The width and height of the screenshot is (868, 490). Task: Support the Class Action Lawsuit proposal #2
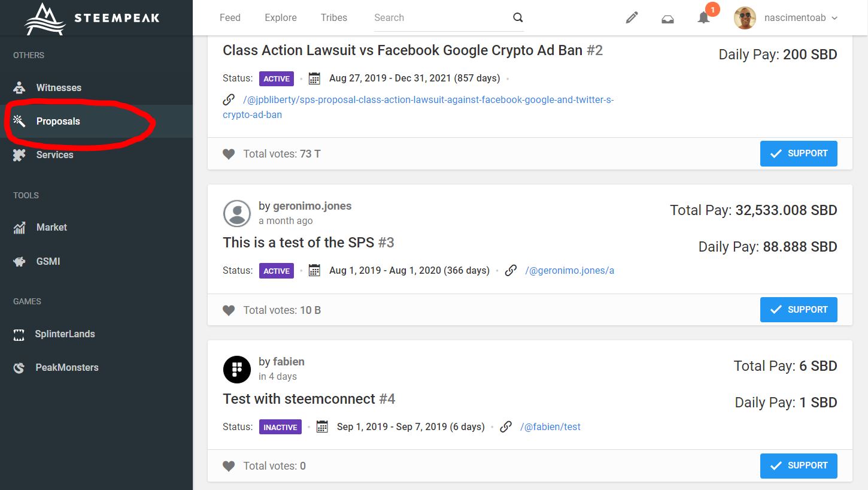coord(799,153)
